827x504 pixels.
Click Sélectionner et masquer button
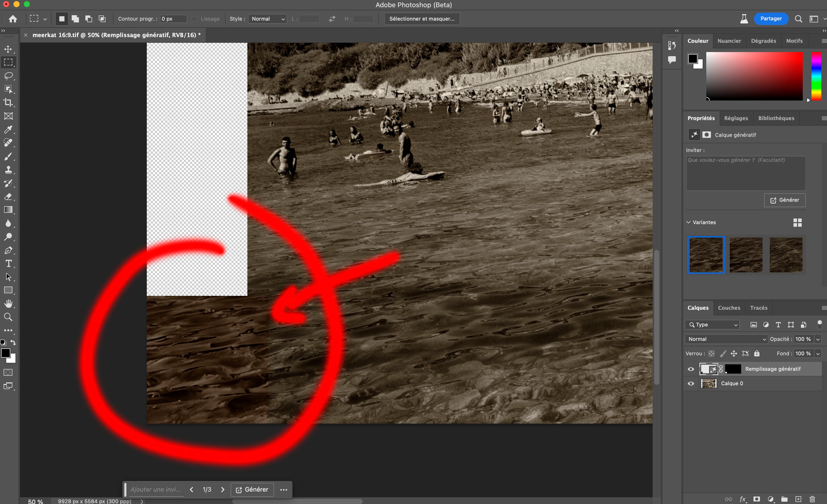[x=421, y=19]
